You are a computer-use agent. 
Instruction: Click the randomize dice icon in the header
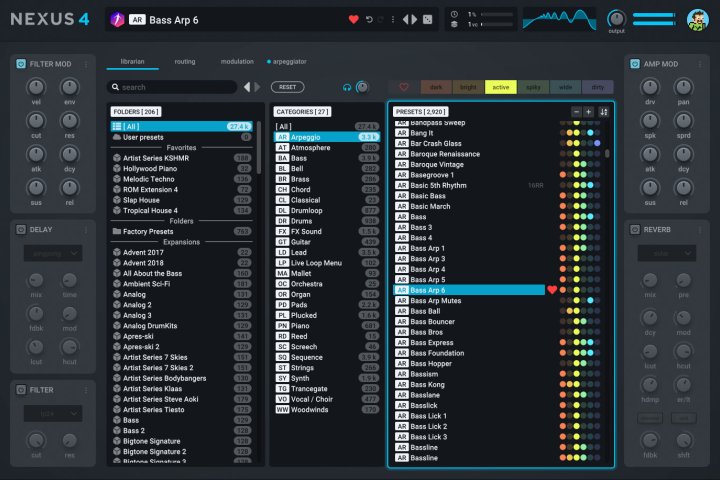click(428, 19)
